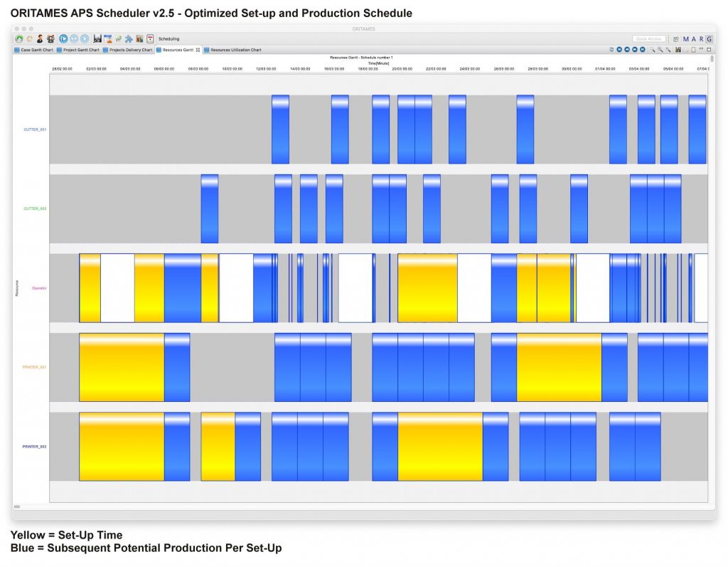Image resolution: width=728 pixels, height=567 pixels.
Task: Select the PRINTER_001 resource label
Action: (x=34, y=367)
